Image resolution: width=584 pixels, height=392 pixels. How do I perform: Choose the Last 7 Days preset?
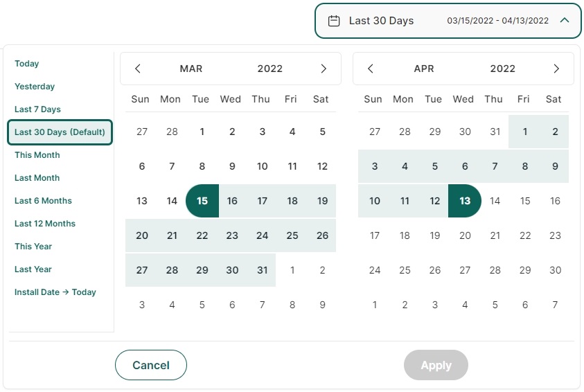[37, 109]
